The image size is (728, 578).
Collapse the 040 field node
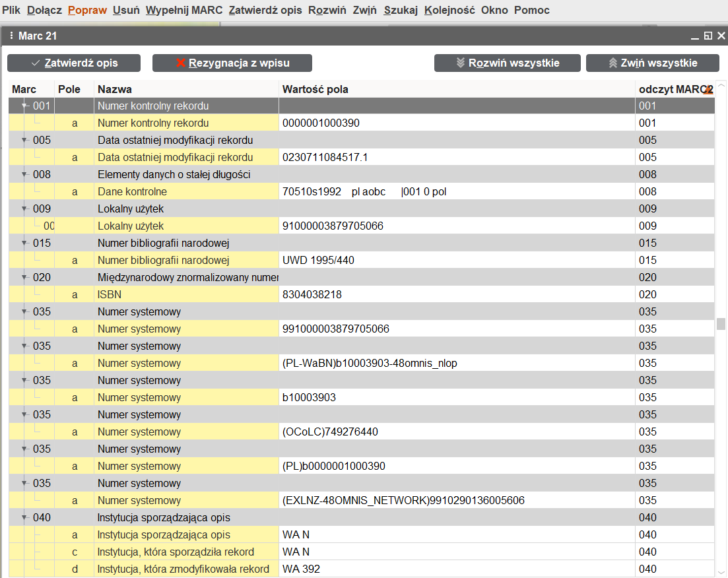click(24, 518)
